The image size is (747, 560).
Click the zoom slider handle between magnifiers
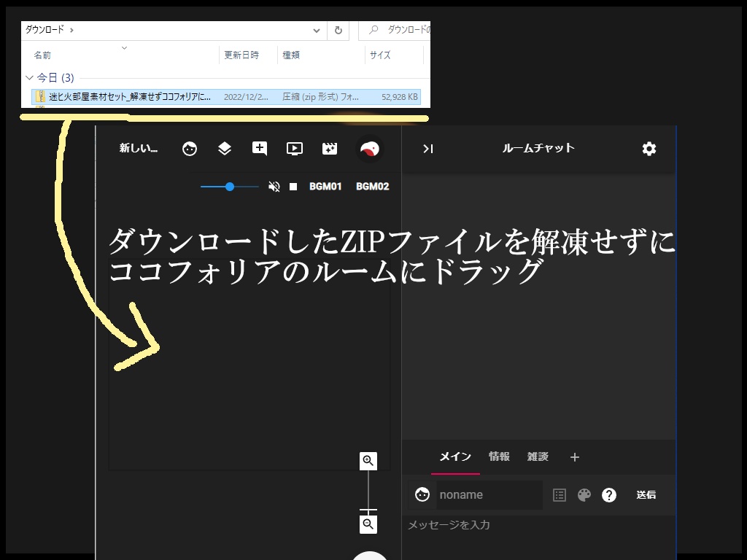368,510
